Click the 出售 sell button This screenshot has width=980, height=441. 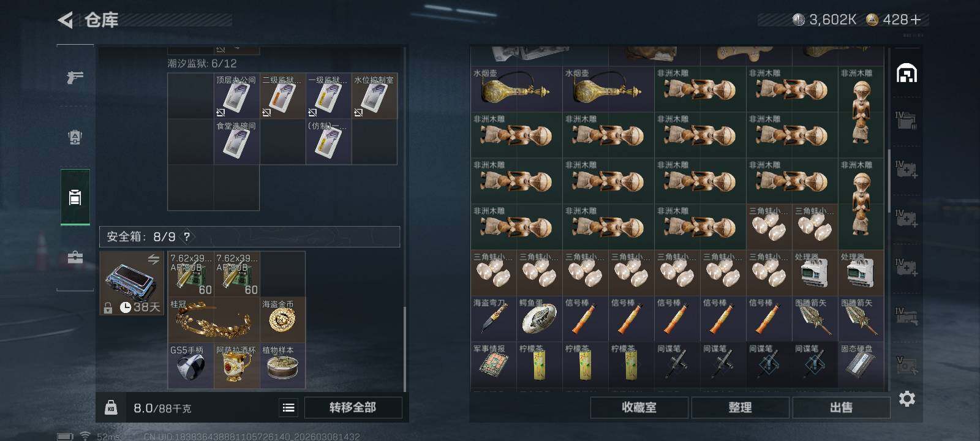(x=841, y=407)
